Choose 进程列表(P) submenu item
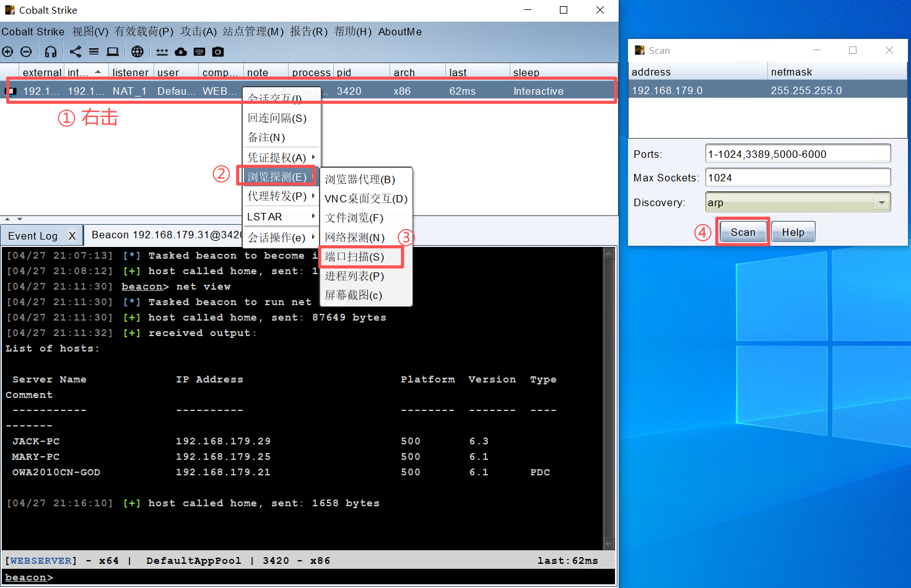 coord(366,276)
